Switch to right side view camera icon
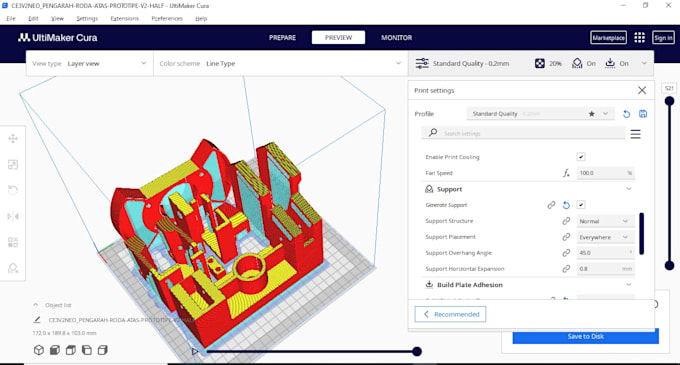The image size is (680, 365). [103, 350]
